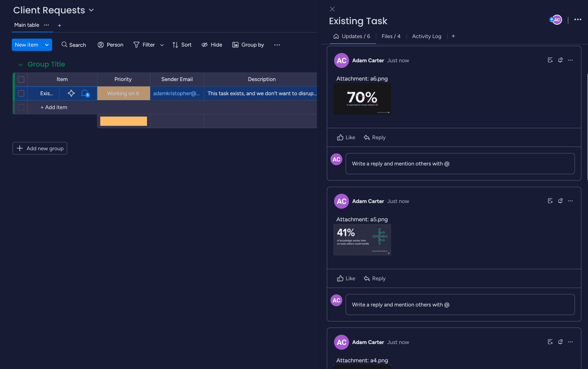Click the Add new group button
The width and height of the screenshot is (588, 369).
(x=40, y=148)
